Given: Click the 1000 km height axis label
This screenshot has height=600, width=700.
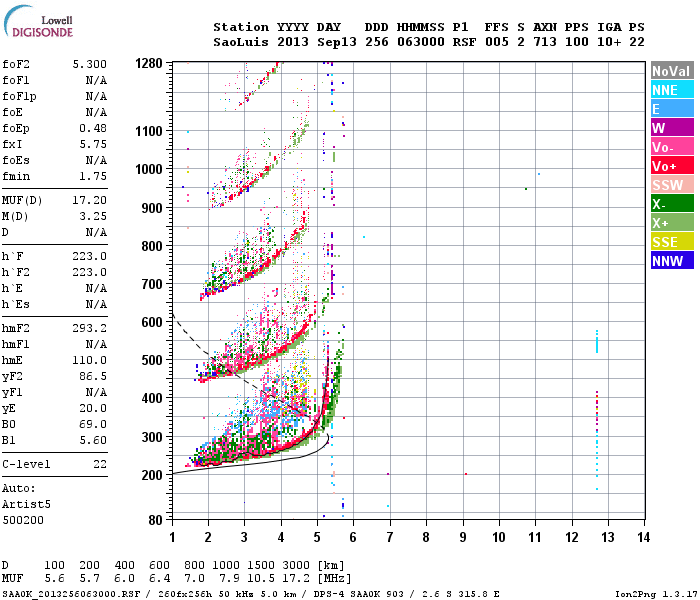Looking at the screenshot, I should [149, 169].
